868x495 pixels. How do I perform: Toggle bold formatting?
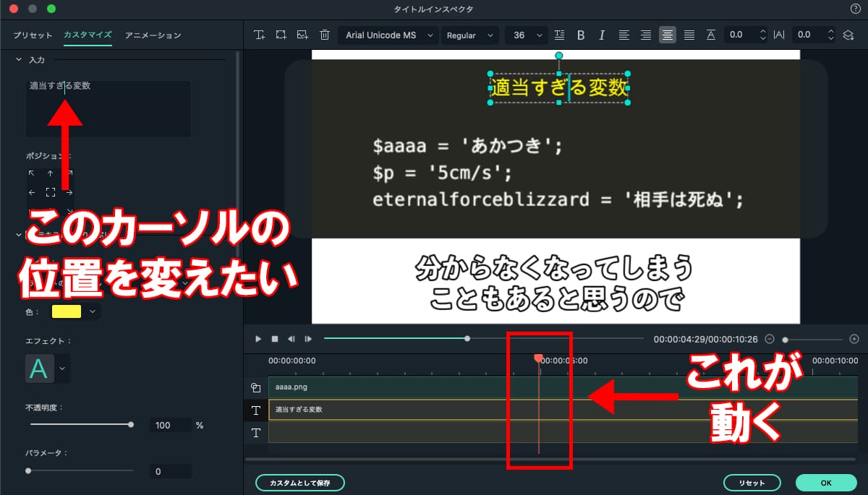(x=581, y=35)
